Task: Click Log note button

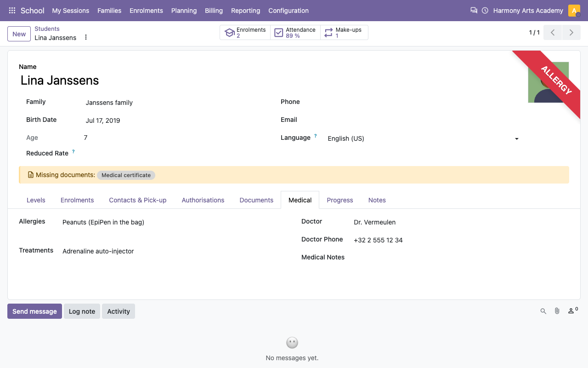Action: click(x=82, y=311)
